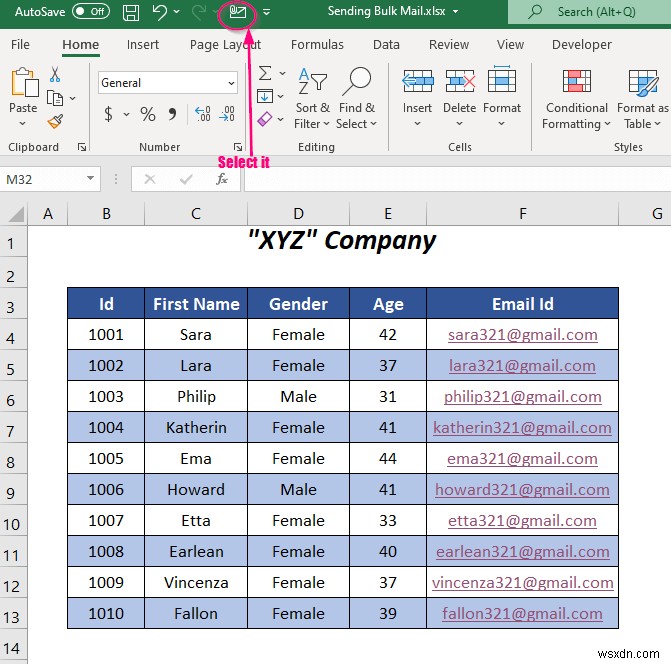Viewport: 671px width, 664px height.
Task: Switch to the Review tab
Action: (x=449, y=44)
